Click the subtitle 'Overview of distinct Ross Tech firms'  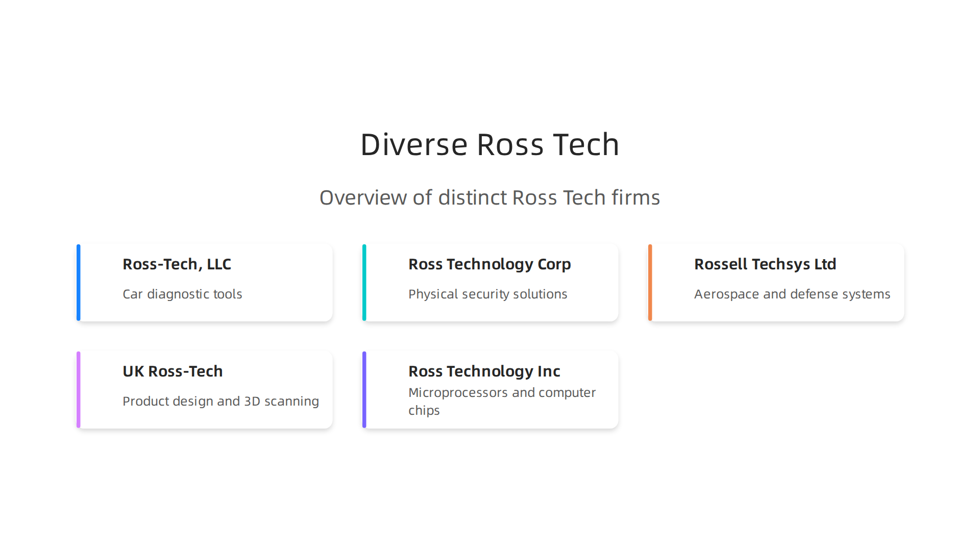489,197
